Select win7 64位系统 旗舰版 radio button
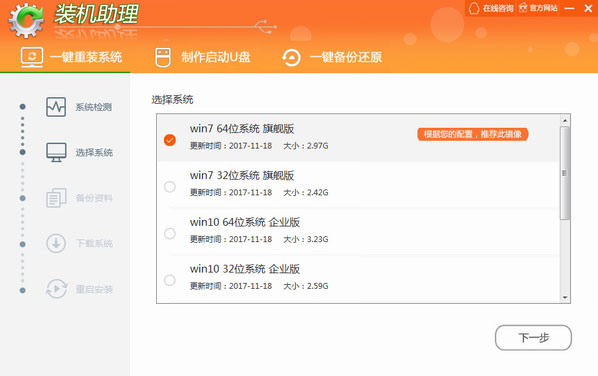 coord(170,140)
